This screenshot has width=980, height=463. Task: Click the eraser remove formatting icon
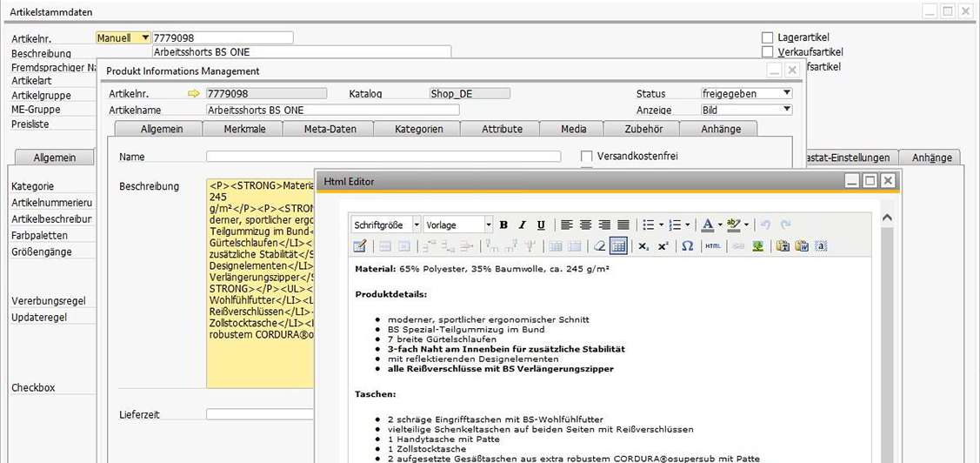pyautogui.click(x=599, y=246)
